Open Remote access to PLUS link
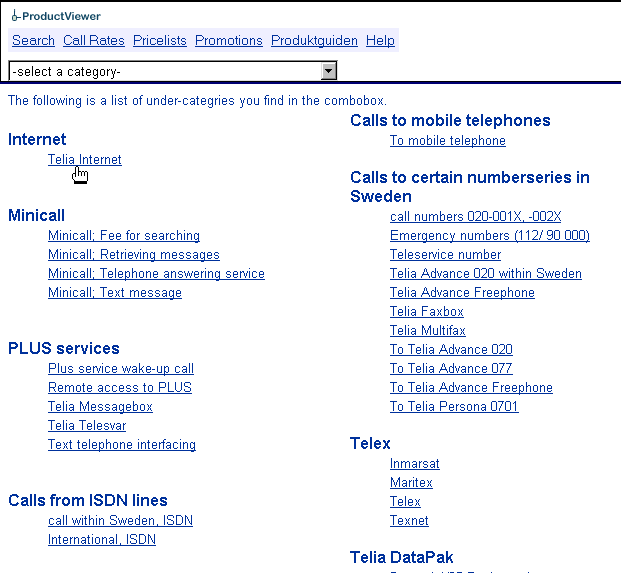 pyautogui.click(x=120, y=387)
